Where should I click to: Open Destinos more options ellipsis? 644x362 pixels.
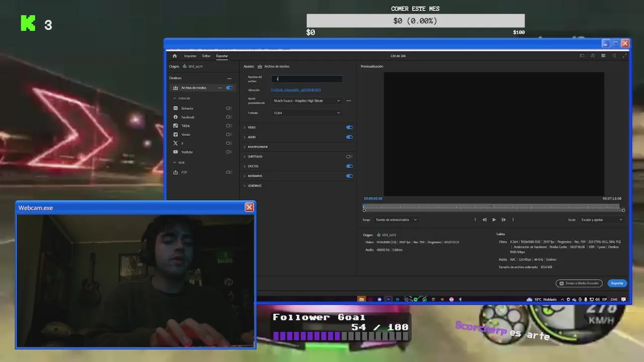coord(229,78)
